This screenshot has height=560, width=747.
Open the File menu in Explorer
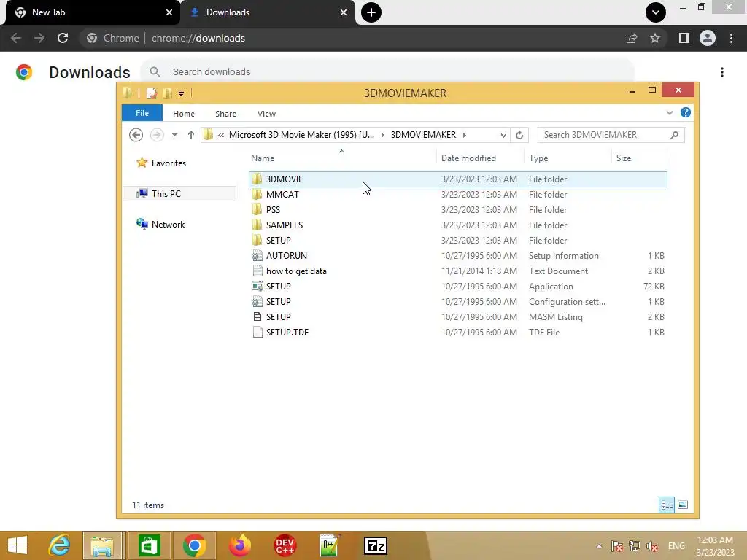click(142, 113)
